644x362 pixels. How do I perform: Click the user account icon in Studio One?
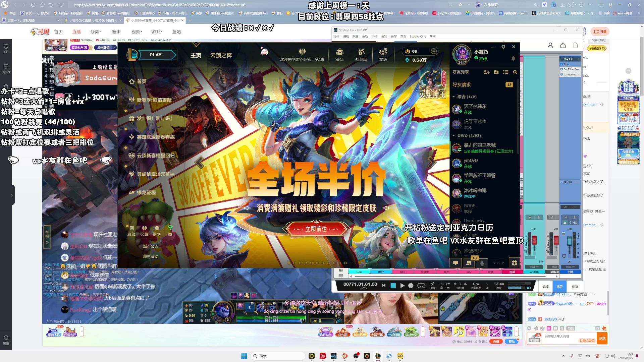[x=550, y=45]
